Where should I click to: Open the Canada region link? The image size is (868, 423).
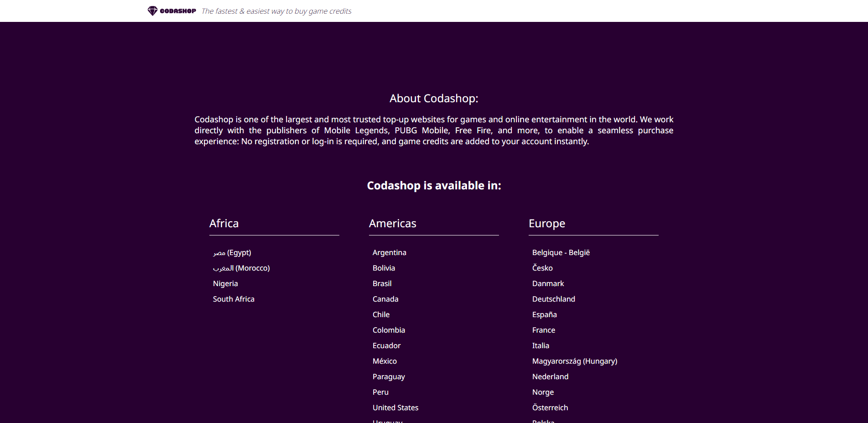pyautogui.click(x=385, y=299)
